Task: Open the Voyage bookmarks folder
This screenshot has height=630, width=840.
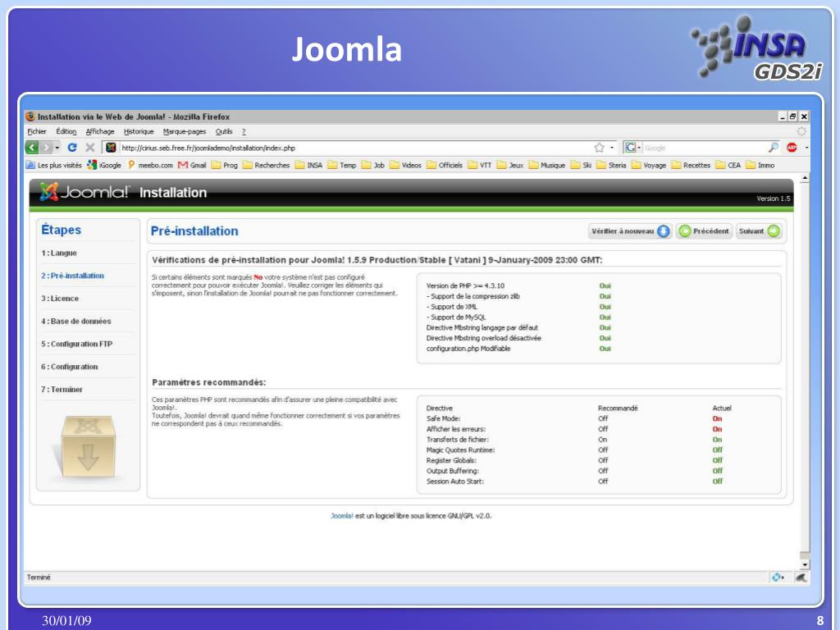Action: [650, 165]
